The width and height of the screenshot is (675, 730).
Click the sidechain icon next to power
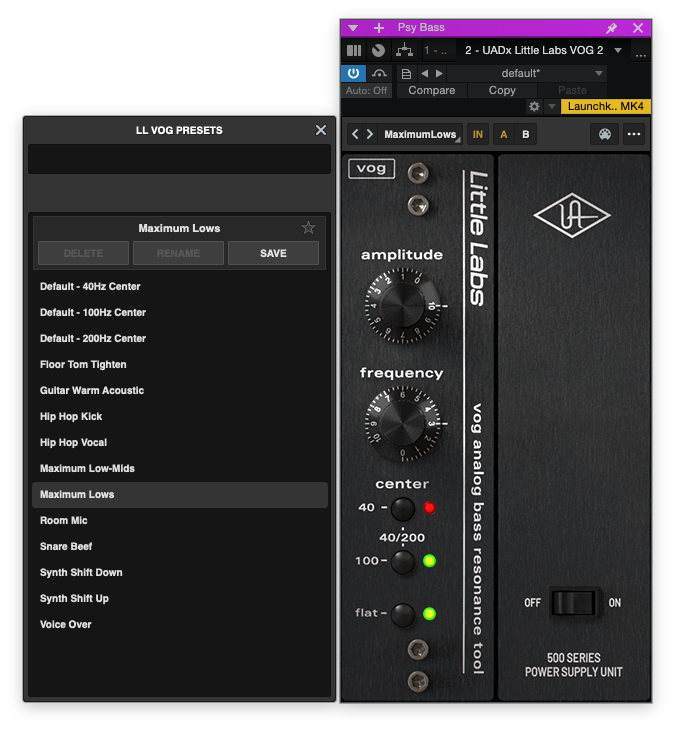[379, 73]
